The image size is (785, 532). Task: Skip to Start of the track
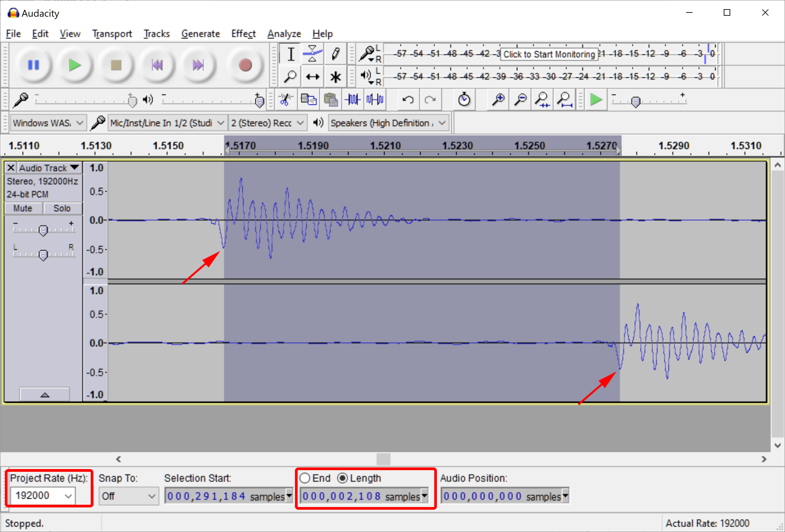(157, 65)
